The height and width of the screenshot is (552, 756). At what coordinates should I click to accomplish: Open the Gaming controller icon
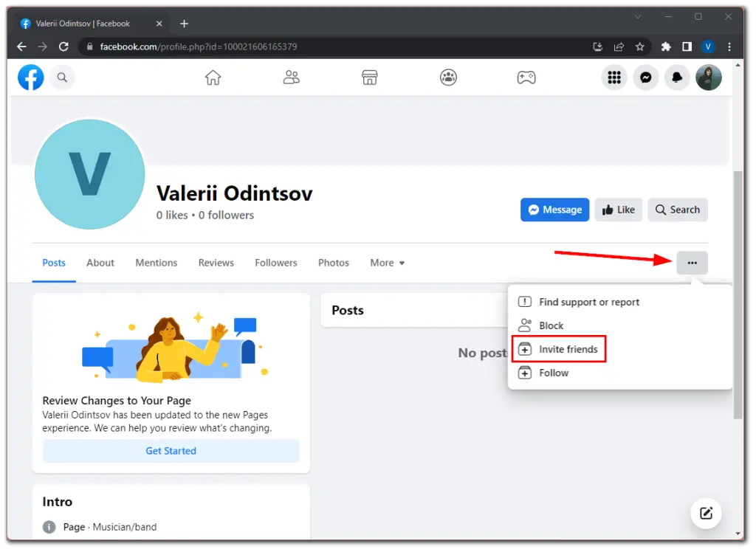(x=526, y=77)
